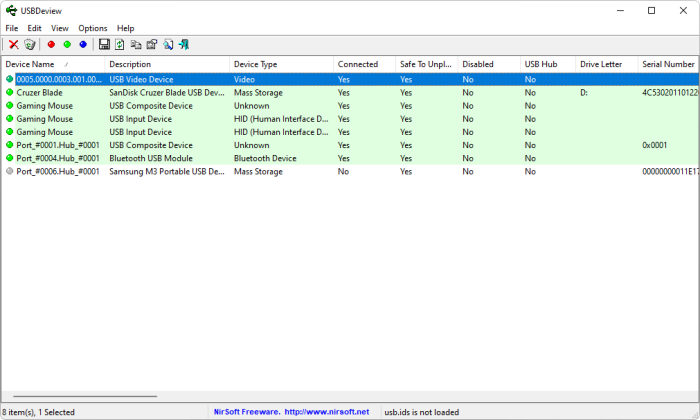Click the '8 item(s), 1 Selected' status text

38,412
